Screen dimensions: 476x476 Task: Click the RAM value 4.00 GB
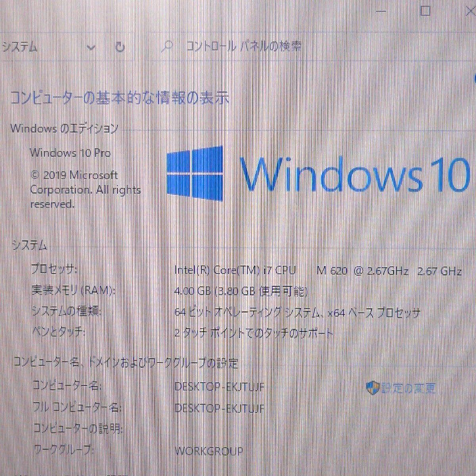pyautogui.click(x=241, y=292)
